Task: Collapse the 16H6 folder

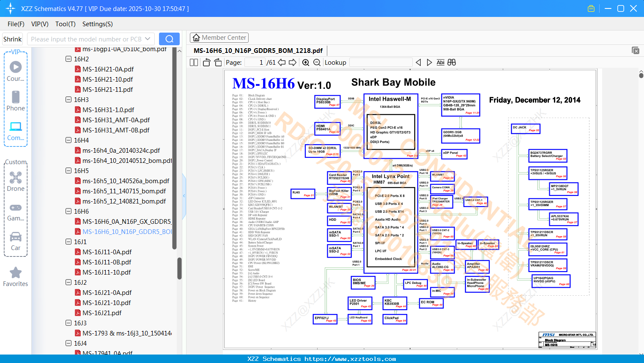Action: point(69,211)
